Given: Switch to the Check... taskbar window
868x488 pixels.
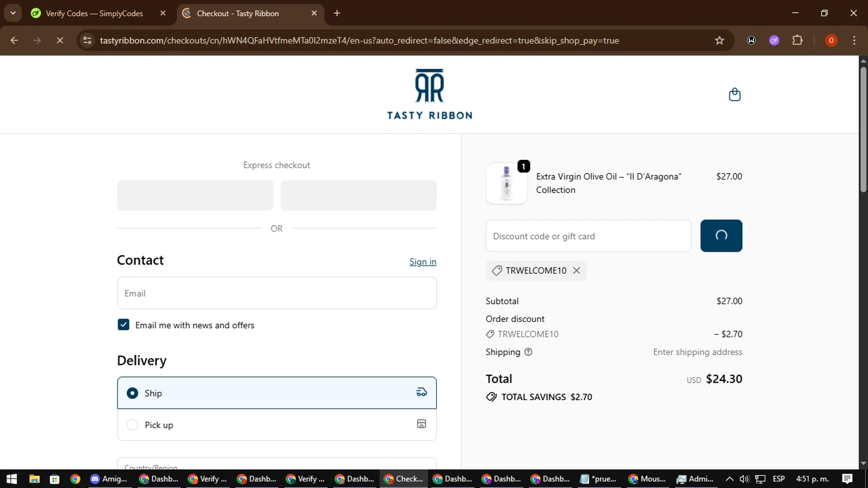Looking at the screenshot, I should pyautogui.click(x=403, y=479).
